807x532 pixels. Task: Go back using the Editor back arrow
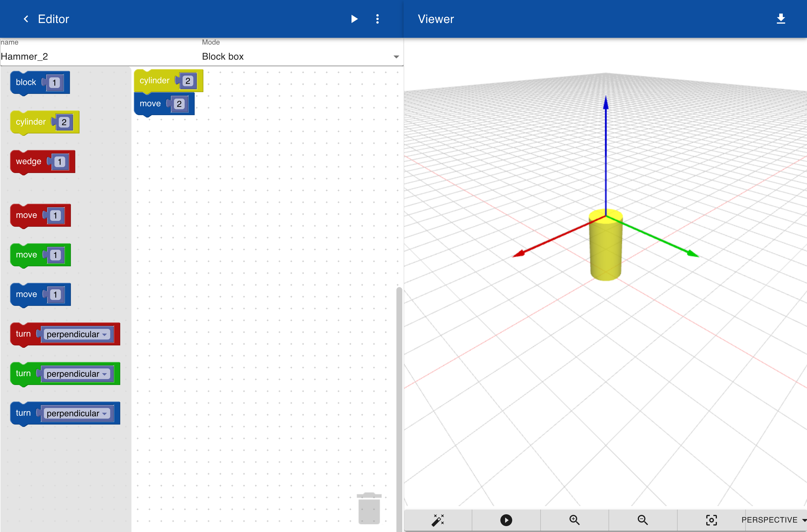click(x=26, y=19)
